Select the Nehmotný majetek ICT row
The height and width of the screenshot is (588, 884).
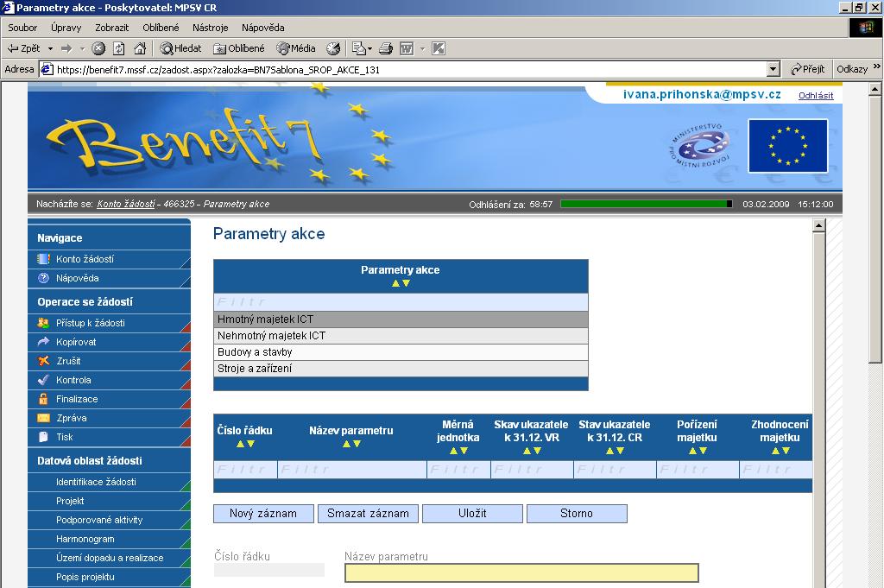[401, 335]
